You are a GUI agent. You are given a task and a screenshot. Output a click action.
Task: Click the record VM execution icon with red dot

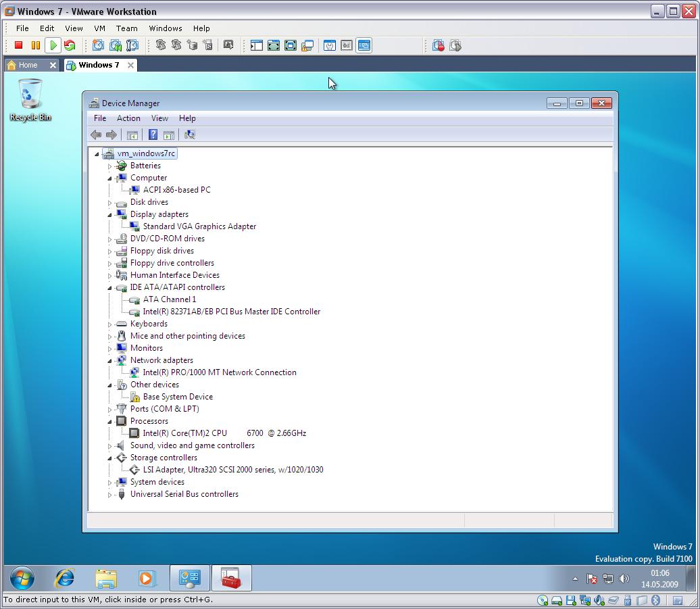point(438,45)
